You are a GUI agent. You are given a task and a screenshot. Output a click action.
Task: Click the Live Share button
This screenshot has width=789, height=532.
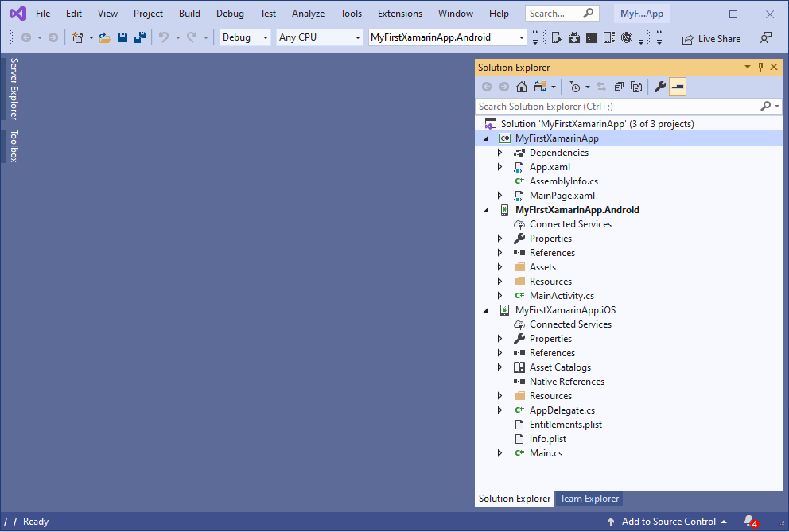coord(711,39)
